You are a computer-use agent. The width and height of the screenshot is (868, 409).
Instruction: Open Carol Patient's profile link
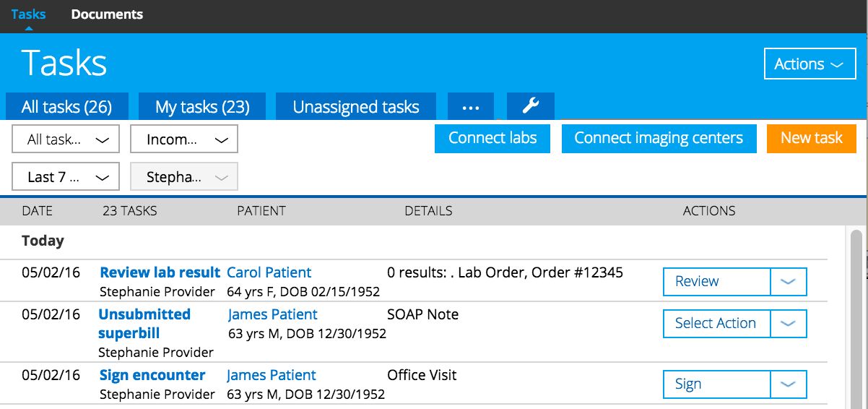click(269, 272)
